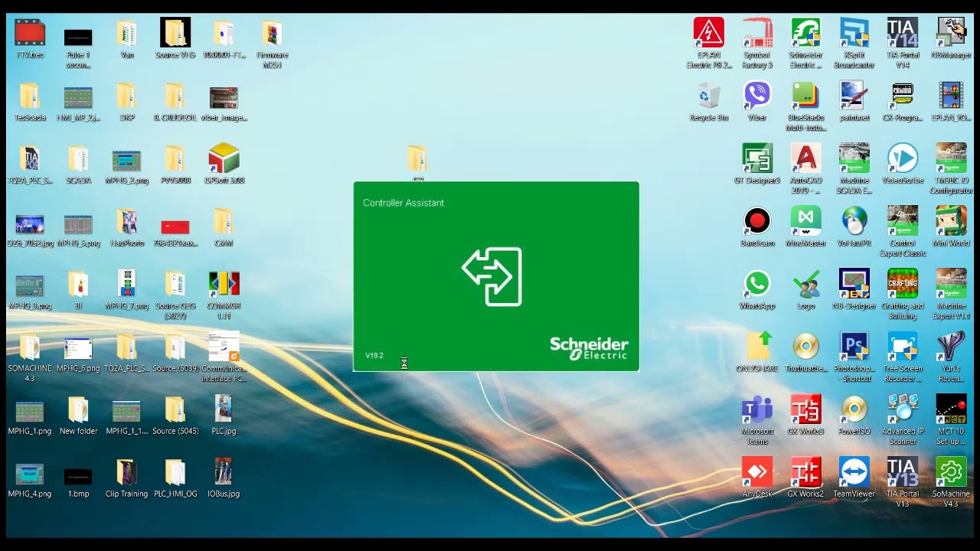The width and height of the screenshot is (980, 551).
Task: Open TIA Portal V13 shortcut
Action: click(903, 472)
